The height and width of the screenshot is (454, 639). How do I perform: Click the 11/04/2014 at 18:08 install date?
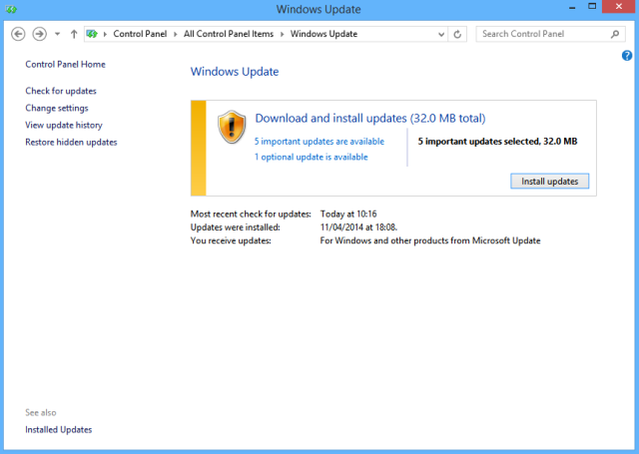[359, 227]
